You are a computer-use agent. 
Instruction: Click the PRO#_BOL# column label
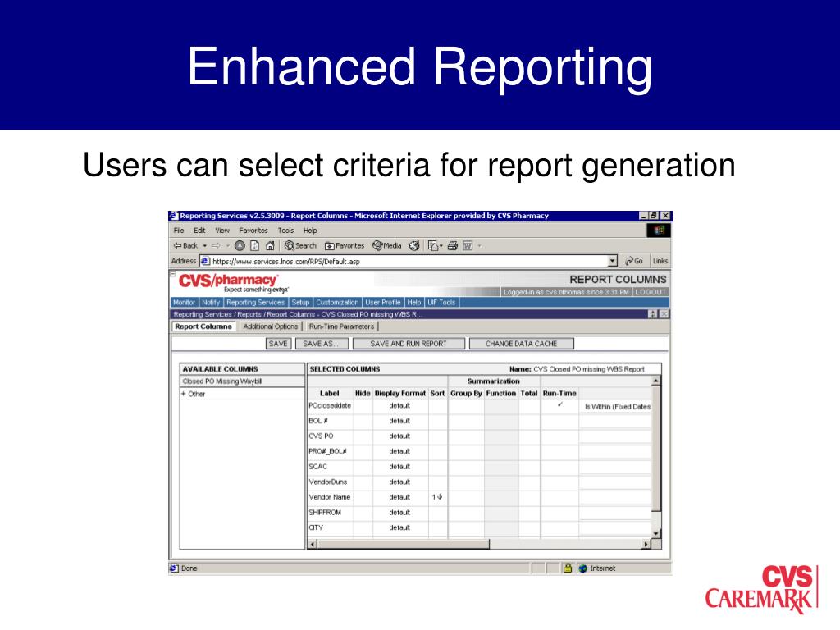[328, 452]
